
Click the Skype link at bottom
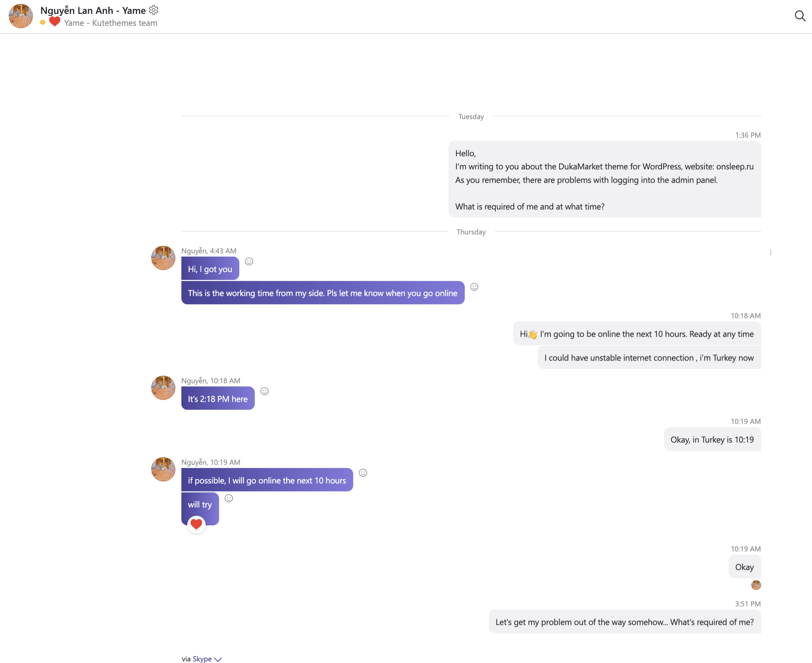(202, 659)
